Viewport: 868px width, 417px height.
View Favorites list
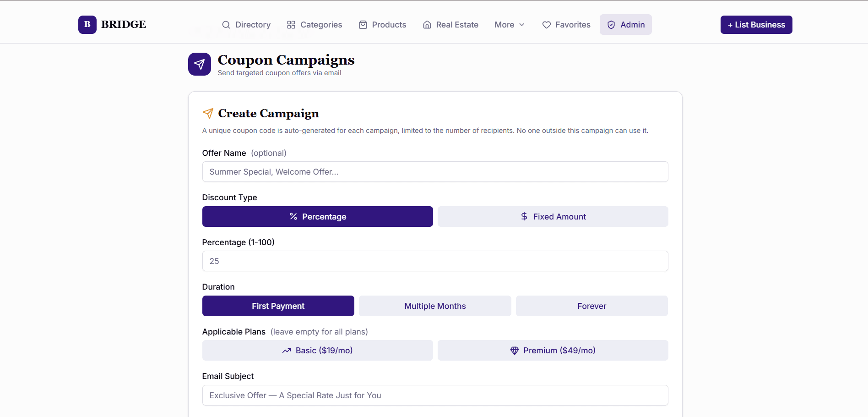pos(566,25)
